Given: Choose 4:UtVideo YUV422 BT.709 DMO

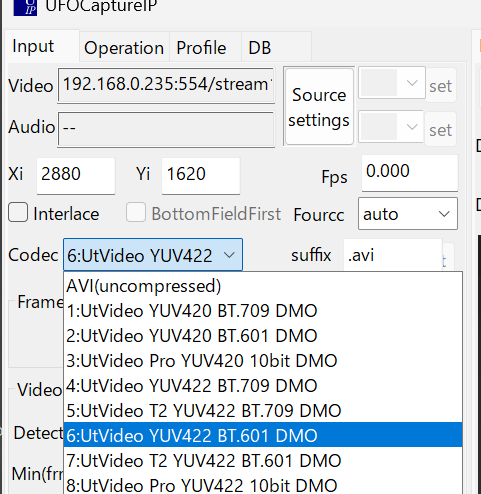Looking at the screenshot, I should tap(263, 386).
